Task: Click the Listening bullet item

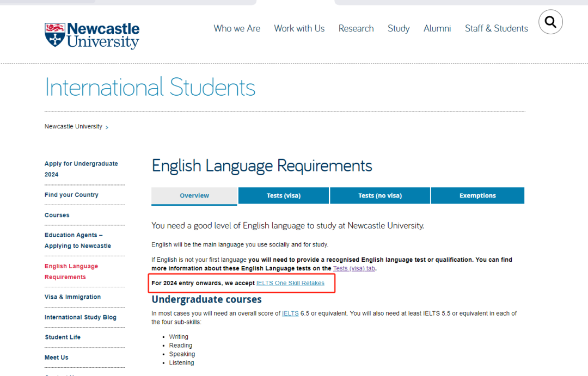Action: pos(181,362)
